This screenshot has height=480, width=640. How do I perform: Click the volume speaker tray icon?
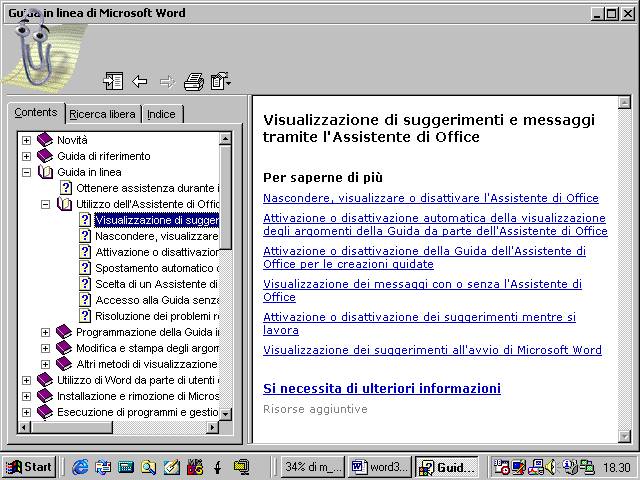[551, 467]
